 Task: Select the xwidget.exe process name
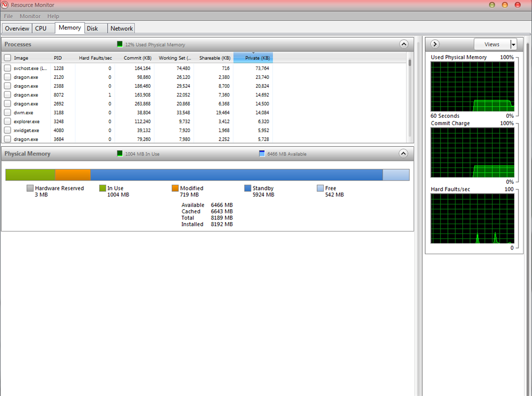click(26, 130)
